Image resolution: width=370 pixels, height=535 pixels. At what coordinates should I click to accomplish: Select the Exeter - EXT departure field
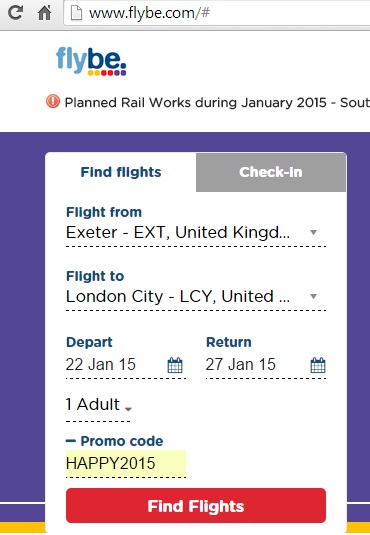[x=196, y=233]
